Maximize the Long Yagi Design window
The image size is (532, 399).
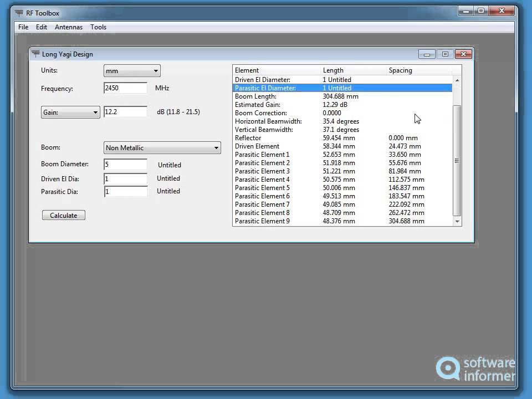445,54
